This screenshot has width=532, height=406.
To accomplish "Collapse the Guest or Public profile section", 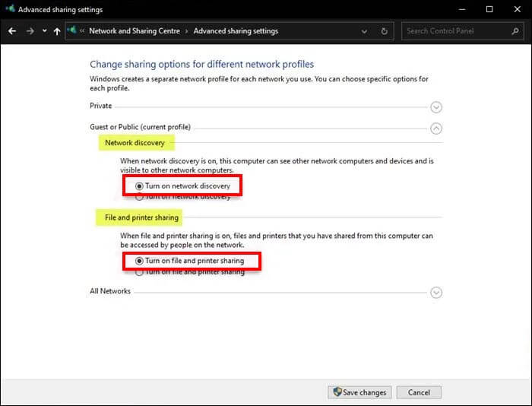I will pos(436,128).
